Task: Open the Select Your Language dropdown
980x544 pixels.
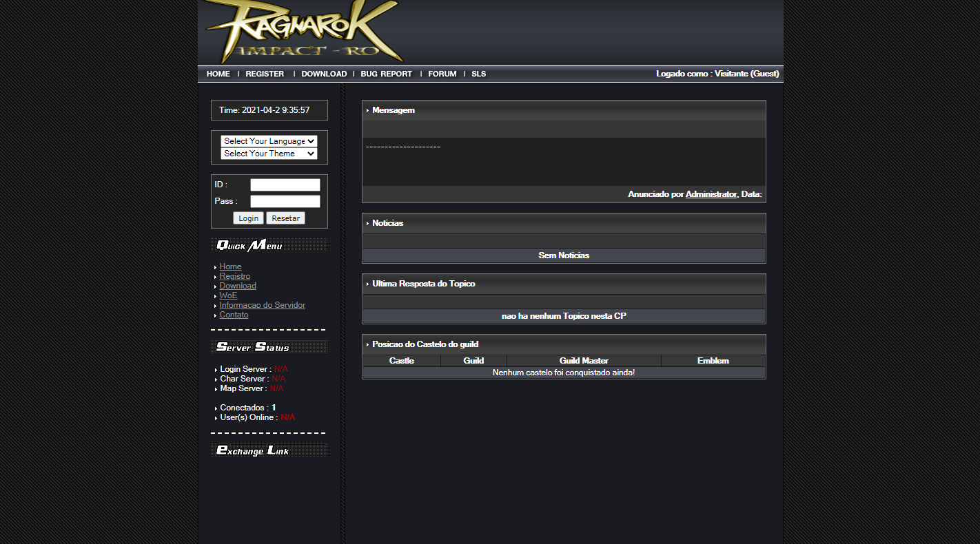Action: tap(269, 141)
